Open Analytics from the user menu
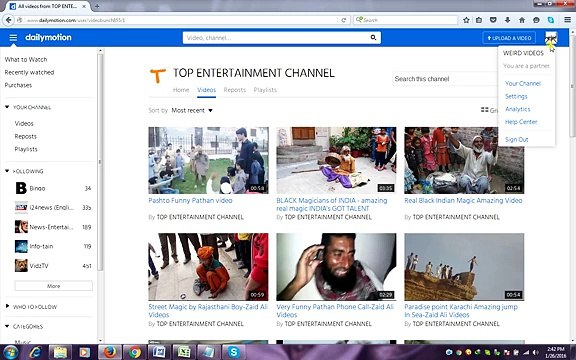Image resolution: width=576 pixels, height=360 pixels. (x=518, y=109)
